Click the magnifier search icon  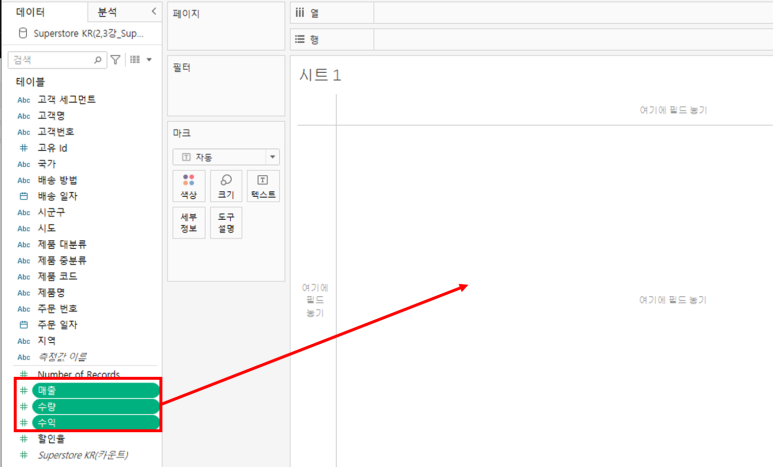click(98, 60)
